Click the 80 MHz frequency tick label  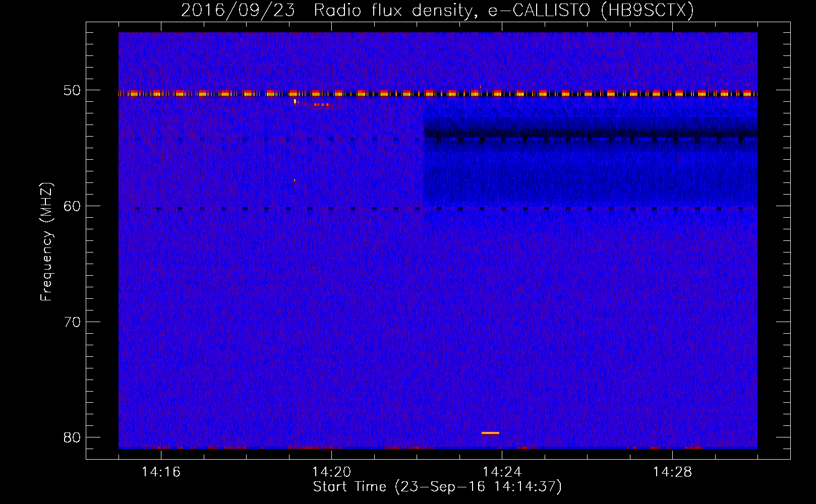pyautogui.click(x=72, y=437)
